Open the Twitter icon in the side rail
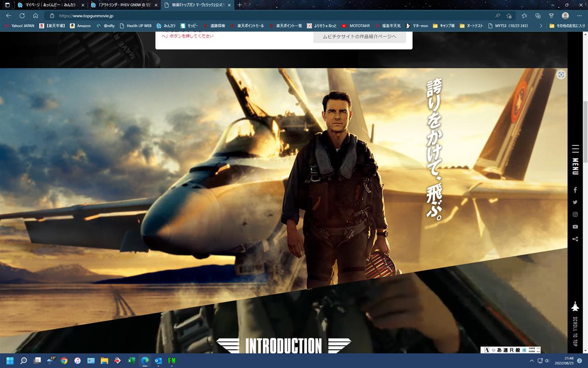This screenshot has height=368, width=588. pyautogui.click(x=575, y=202)
